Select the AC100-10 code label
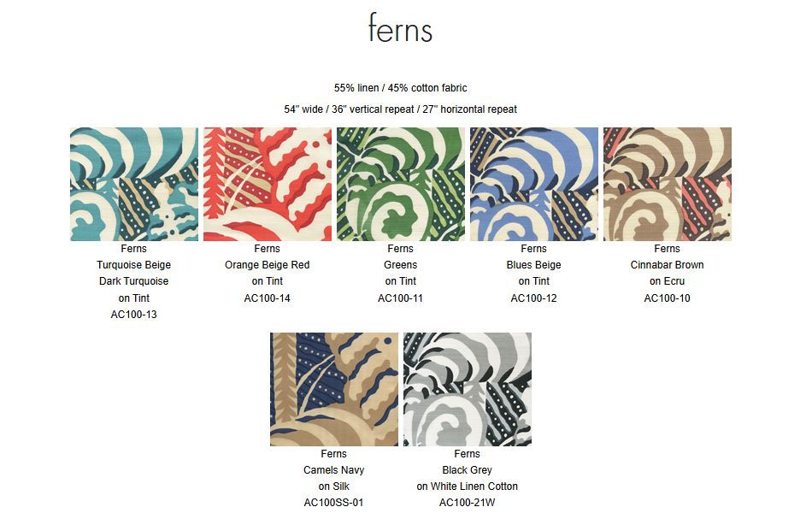This screenshot has width=812, height=513. (667, 298)
